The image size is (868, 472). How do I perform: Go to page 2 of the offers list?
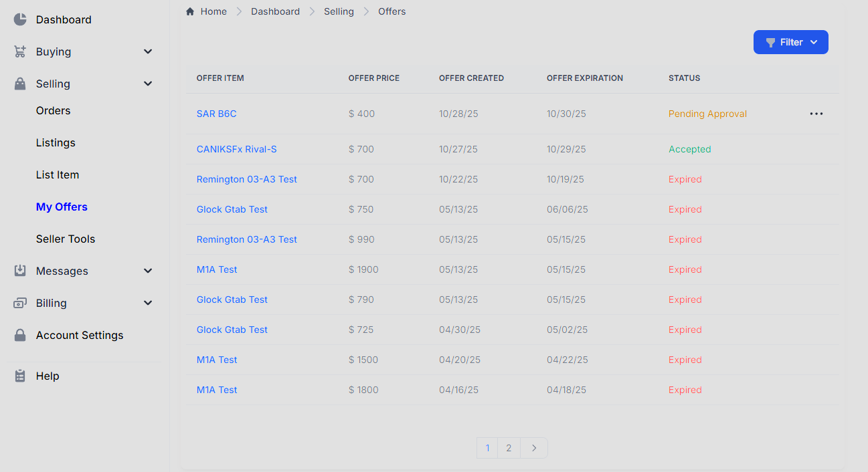coord(509,448)
